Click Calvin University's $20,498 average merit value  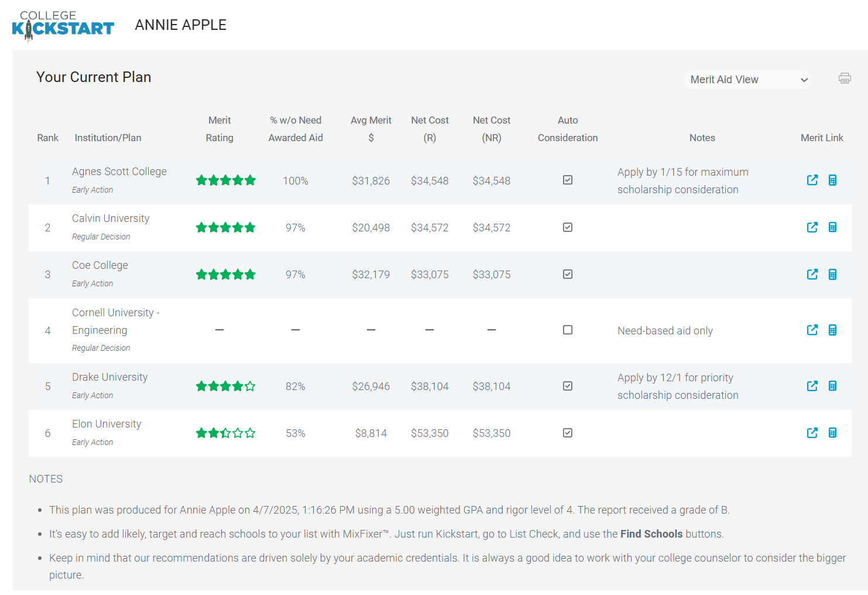(x=371, y=228)
